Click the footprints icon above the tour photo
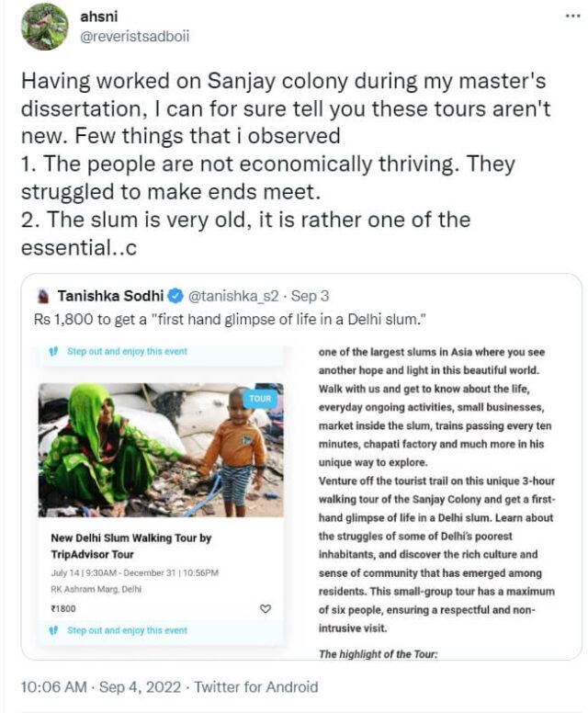This screenshot has height=713, width=588. pyautogui.click(x=53, y=351)
